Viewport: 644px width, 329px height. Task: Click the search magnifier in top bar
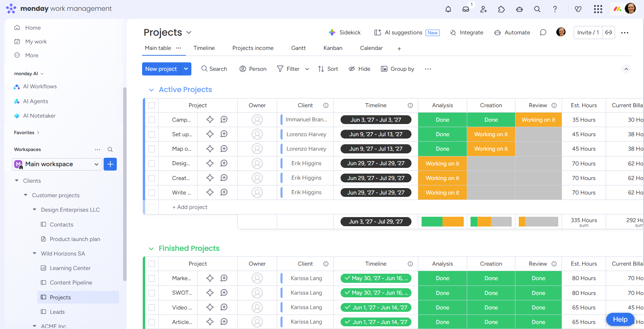click(537, 9)
